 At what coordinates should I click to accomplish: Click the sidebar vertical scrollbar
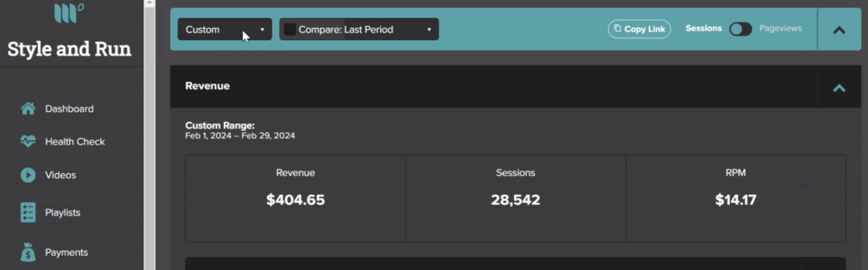pos(150,135)
